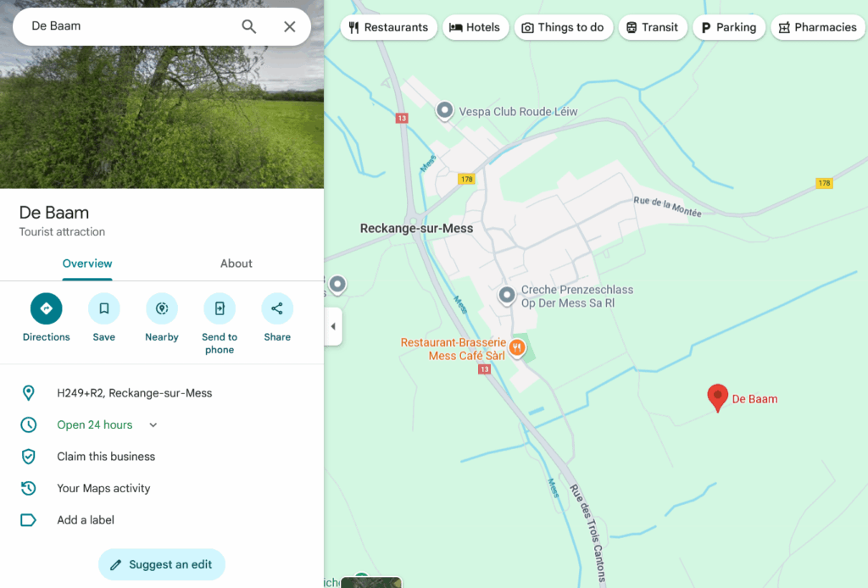Open Directions to De Baam
This screenshot has height=588, width=868.
tap(46, 309)
